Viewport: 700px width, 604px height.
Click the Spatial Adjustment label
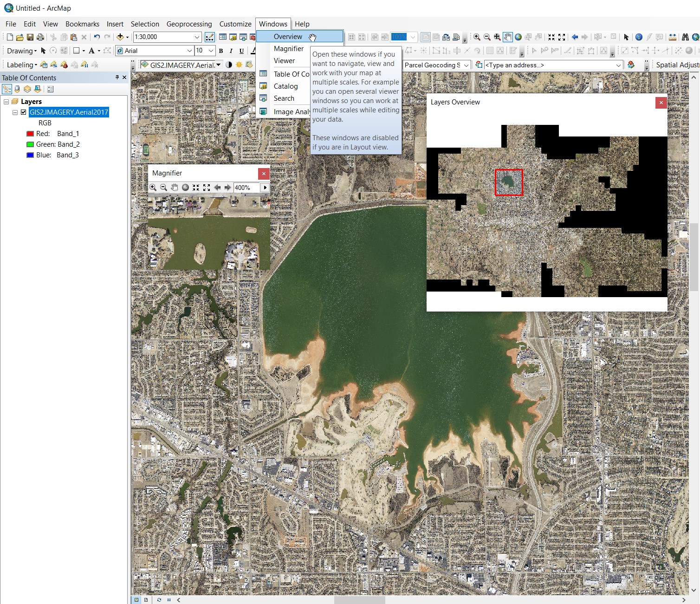pos(677,65)
